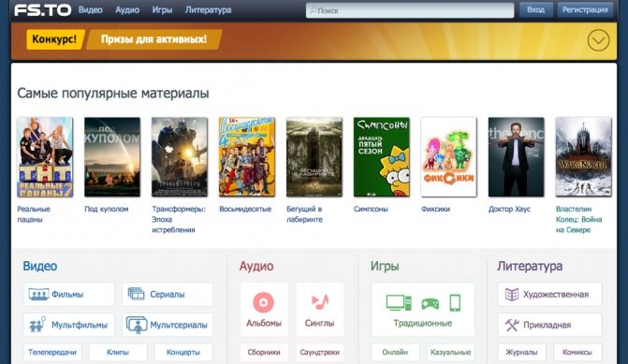The height and width of the screenshot is (364, 628).
Task: Click the Бегущий в лабиринте title link
Action: pyautogui.click(x=304, y=214)
